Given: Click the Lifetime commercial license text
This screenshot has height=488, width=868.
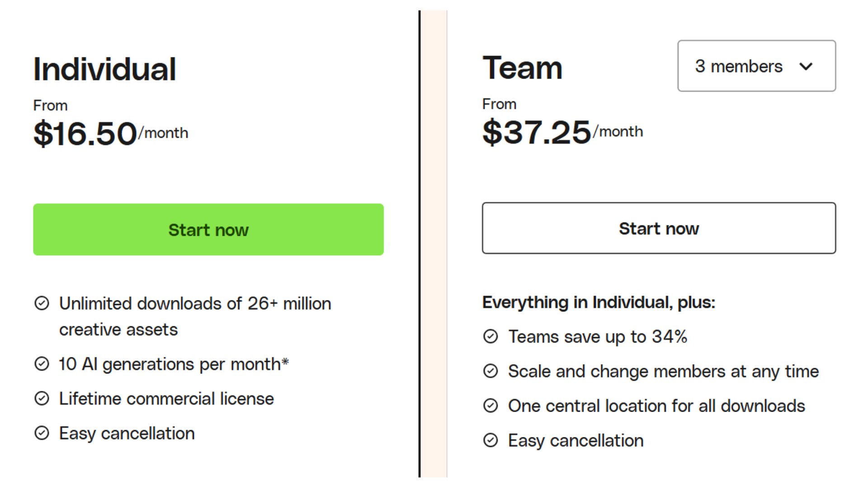Looking at the screenshot, I should tap(166, 399).
